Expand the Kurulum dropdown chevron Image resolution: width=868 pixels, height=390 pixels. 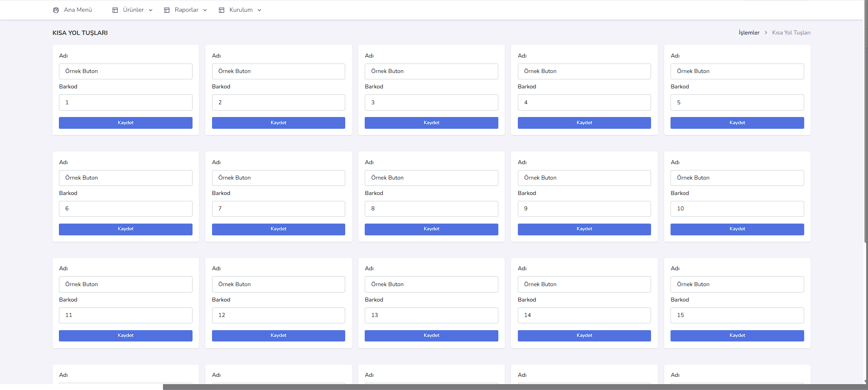[x=260, y=10]
